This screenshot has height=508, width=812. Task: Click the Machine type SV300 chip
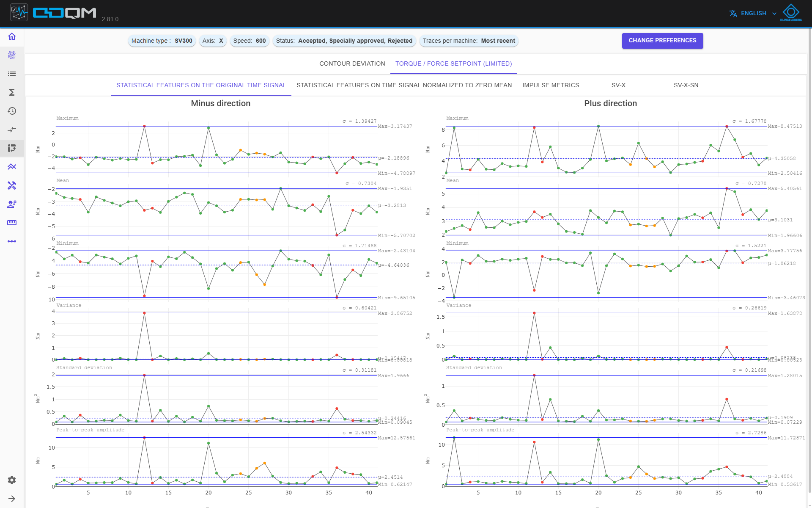[x=162, y=41]
